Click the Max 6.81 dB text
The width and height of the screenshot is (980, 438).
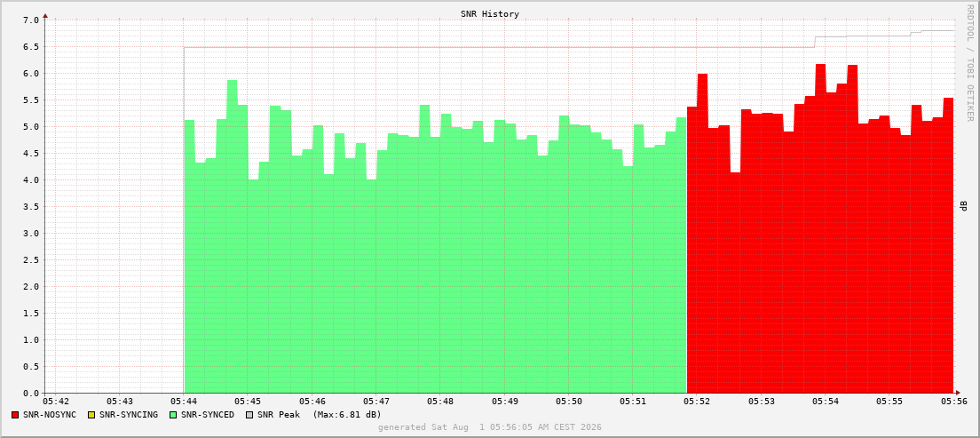[347, 415]
